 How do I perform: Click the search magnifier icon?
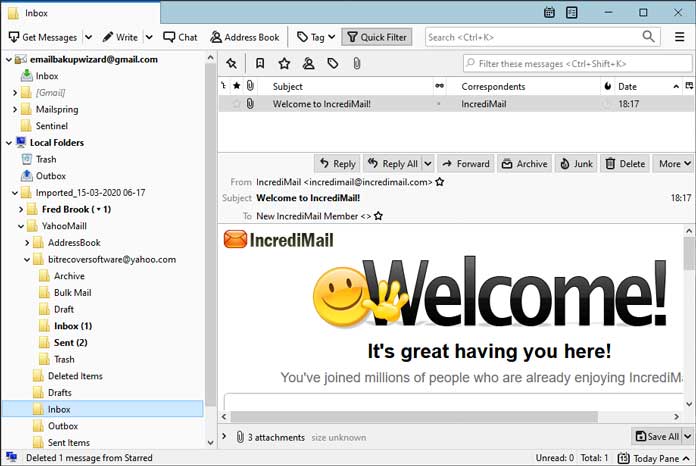point(649,36)
